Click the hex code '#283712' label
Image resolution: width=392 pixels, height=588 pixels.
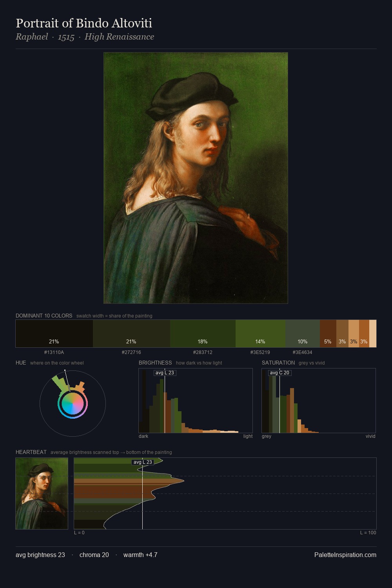click(203, 352)
